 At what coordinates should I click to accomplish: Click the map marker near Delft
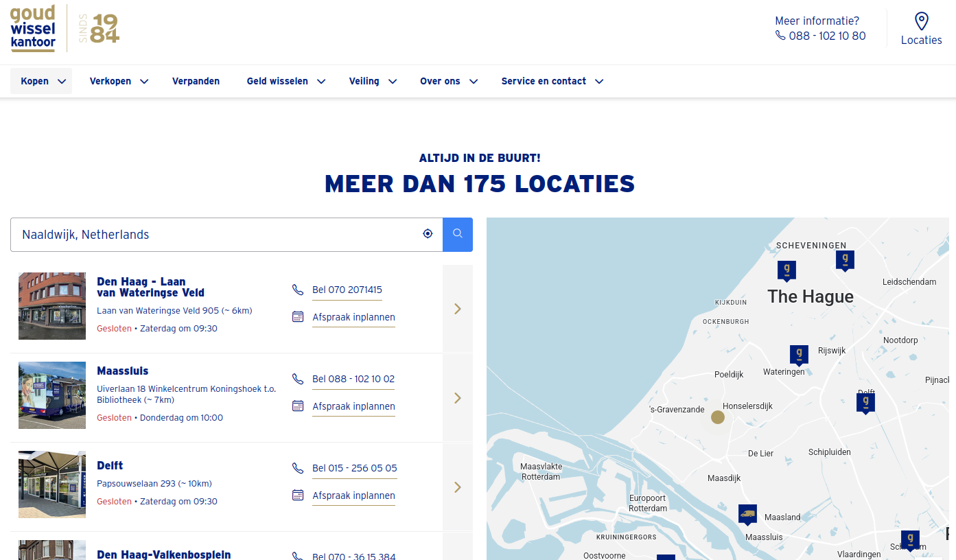(x=866, y=401)
